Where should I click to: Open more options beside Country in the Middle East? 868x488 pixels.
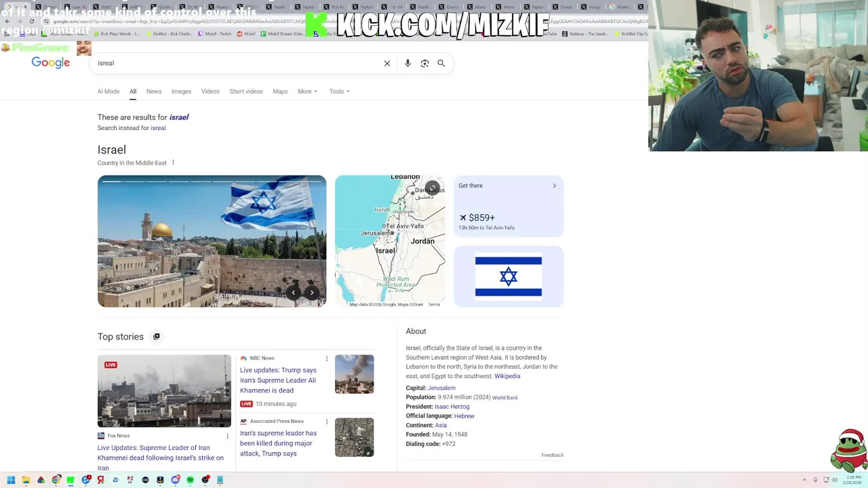coord(173,163)
